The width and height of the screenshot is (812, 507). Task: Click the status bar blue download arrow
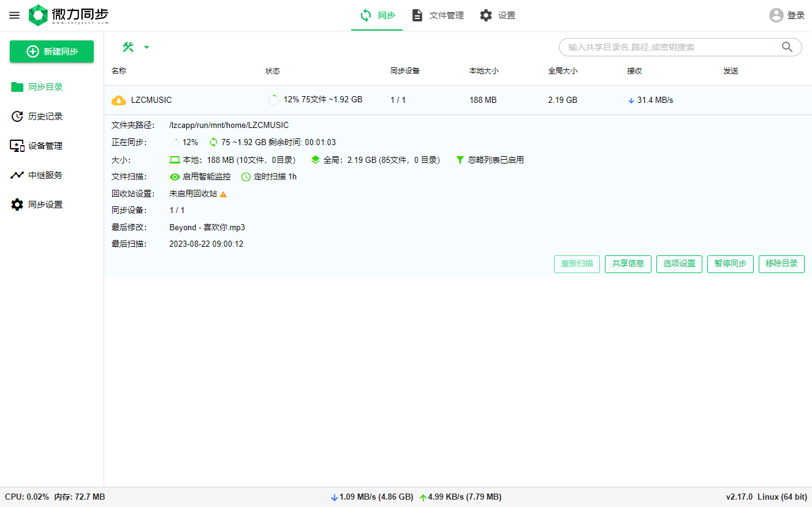pyautogui.click(x=334, y=498)
